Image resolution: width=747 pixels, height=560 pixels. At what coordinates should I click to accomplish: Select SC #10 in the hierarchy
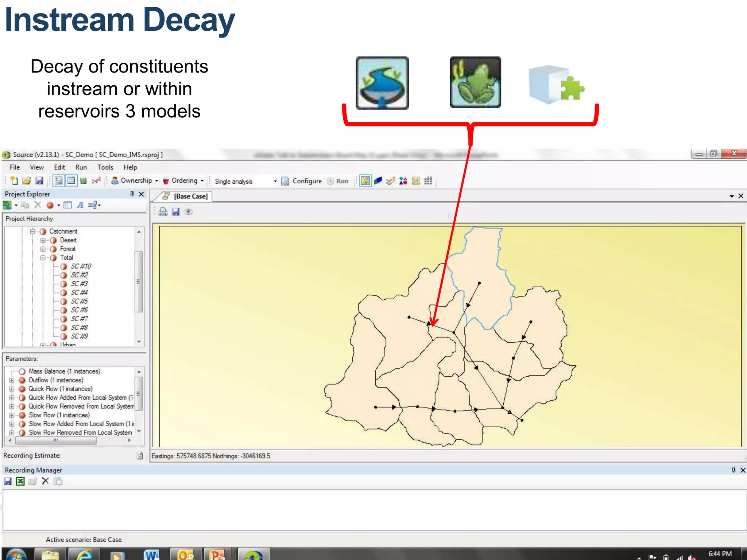pos(81,267)
